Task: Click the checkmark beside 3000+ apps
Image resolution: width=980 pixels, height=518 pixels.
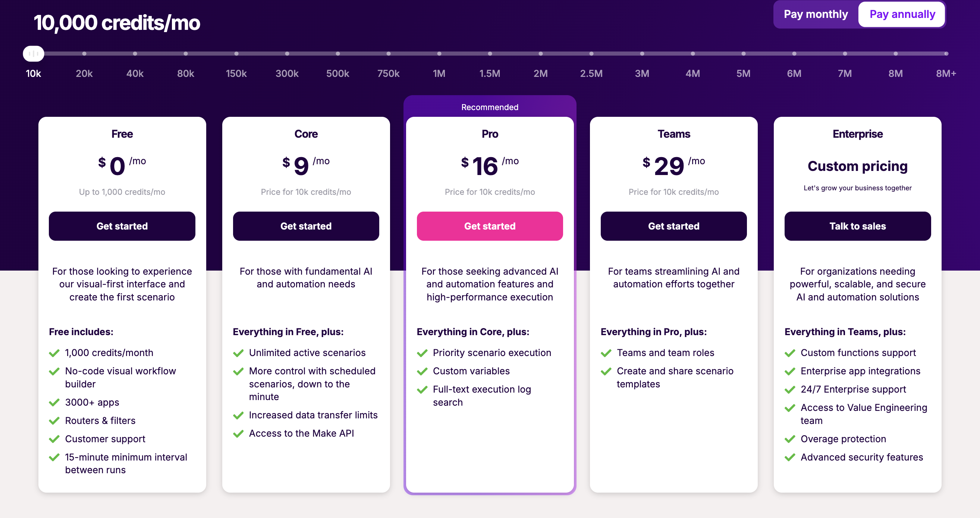Action: [54, 402]
